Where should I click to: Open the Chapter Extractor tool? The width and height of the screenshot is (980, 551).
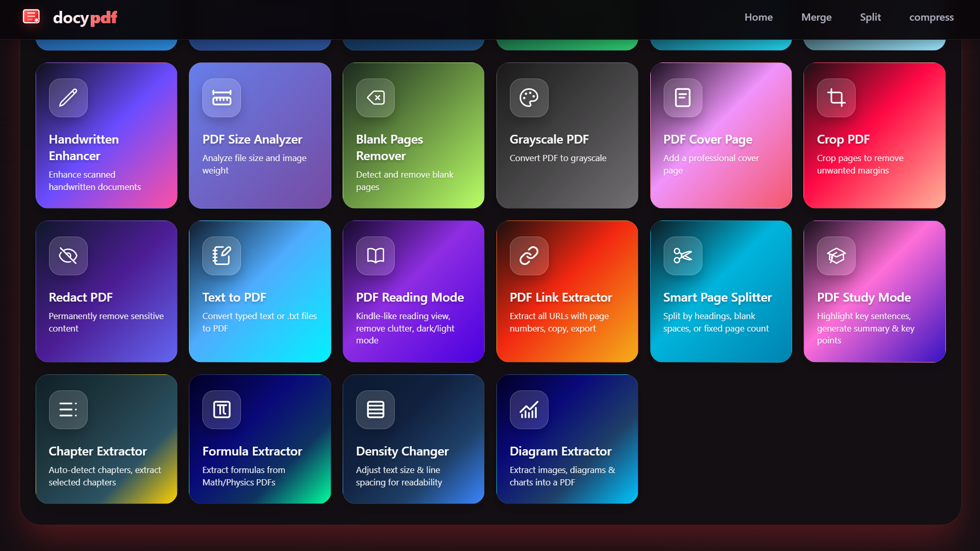tap(106, 439)
